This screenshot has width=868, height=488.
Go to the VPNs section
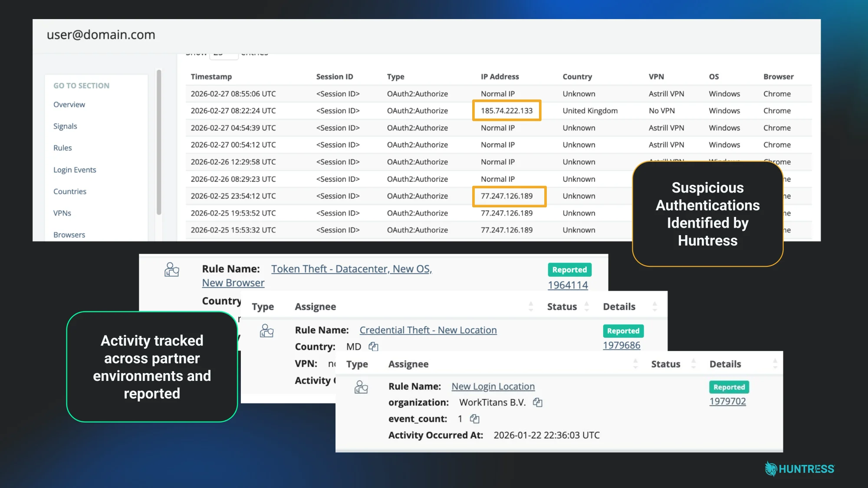(x=62, y=213)
